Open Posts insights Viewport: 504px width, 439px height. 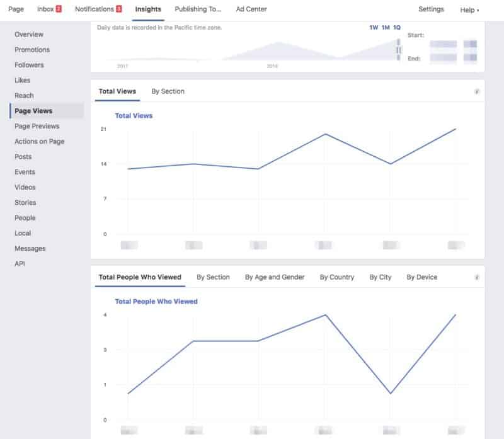coord(23,157)
